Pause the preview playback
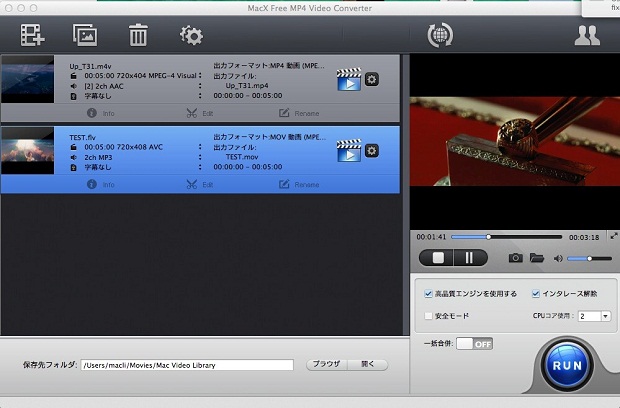Screen dimensions: 620x408 tap(470, 258)
